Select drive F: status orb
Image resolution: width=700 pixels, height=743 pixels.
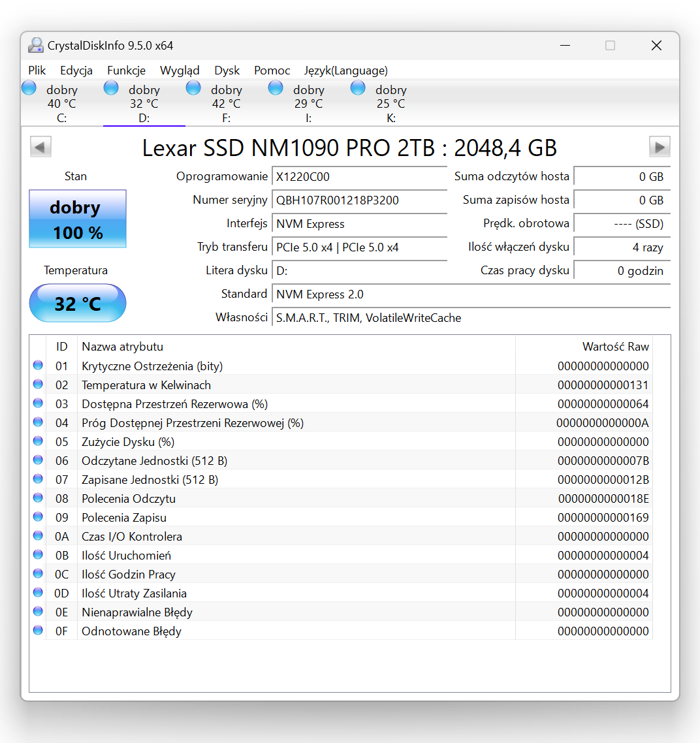pos(193,88)
